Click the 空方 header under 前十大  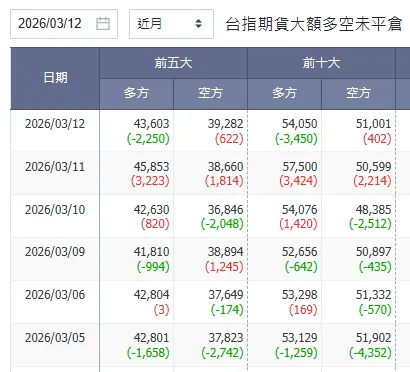coord(358,93)
